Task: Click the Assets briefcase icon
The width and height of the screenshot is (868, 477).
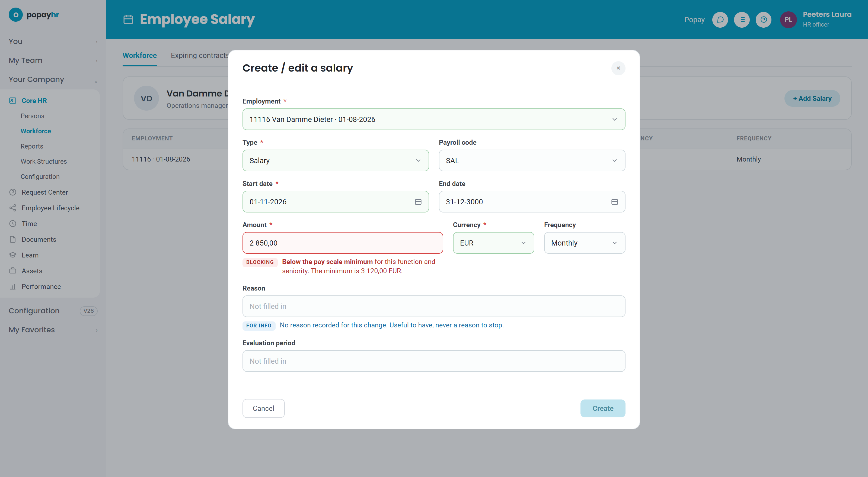Action: [x=13, y=271]
